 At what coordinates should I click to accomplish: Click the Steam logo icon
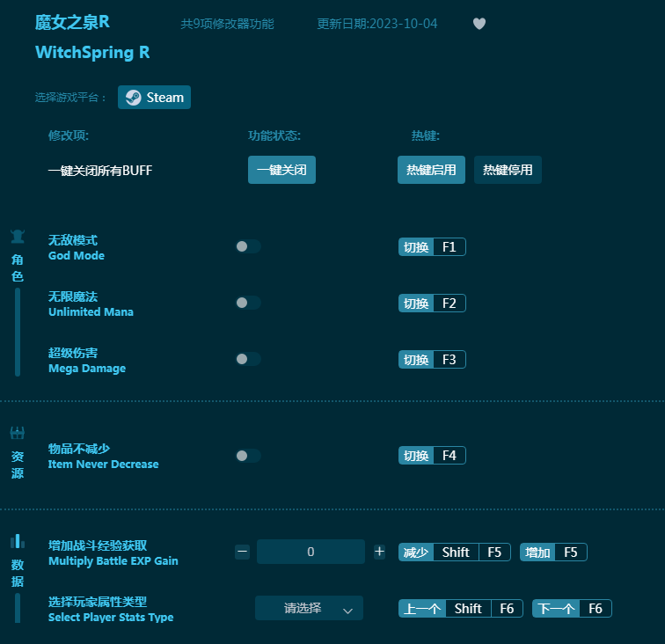tap(133, 98)
